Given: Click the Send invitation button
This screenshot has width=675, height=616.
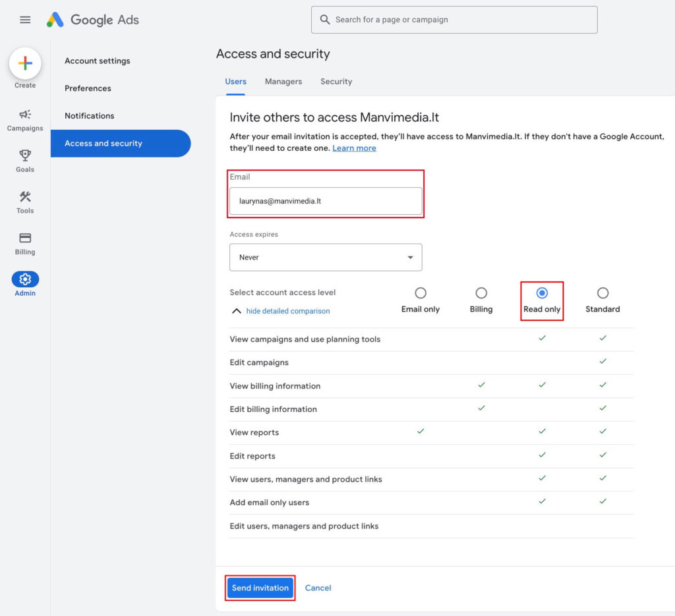Looking at the screenshot, I should (260, 588).
